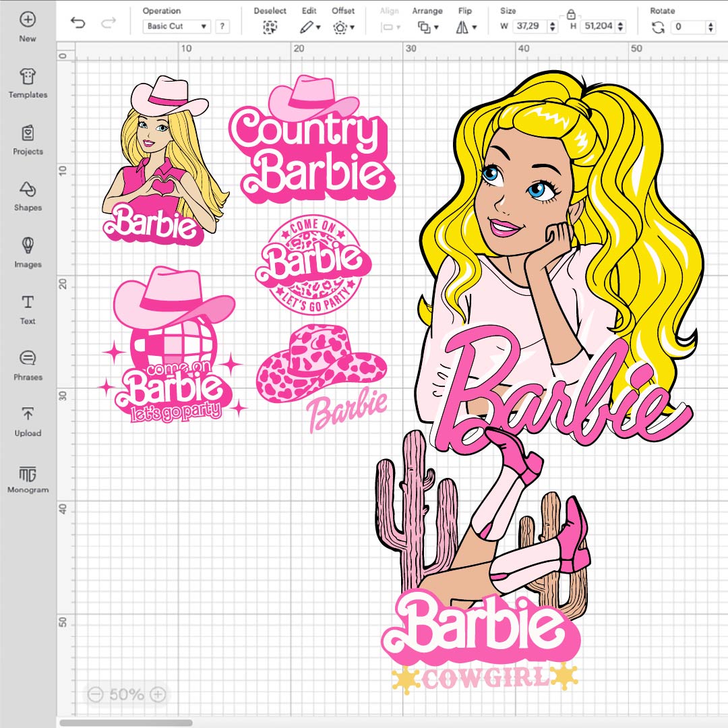
Task: Redo the last action
Action: click(108, 22)
